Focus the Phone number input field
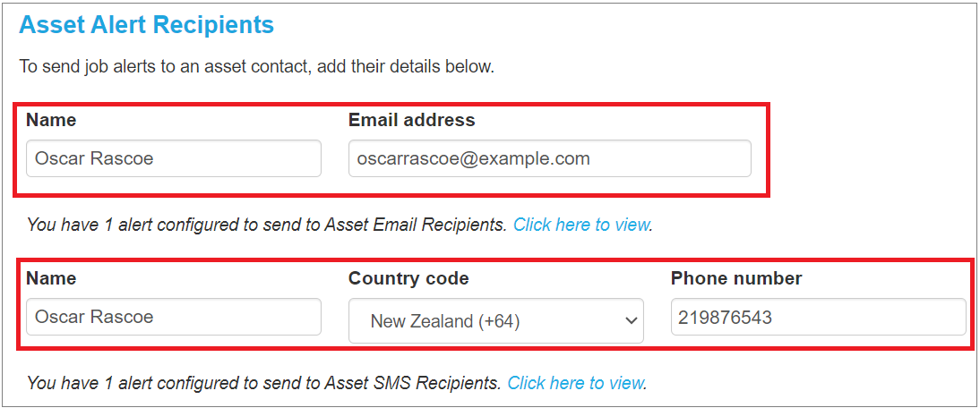The width and height of the screenshot is (980, 408). pos(818,317)
